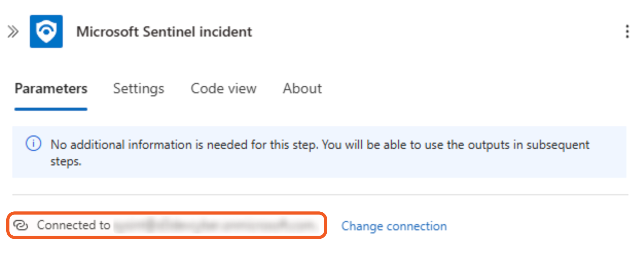644x275 pixels.
Task: Collapse the panel with the double chevron
Action: click(x=13, y=32)
